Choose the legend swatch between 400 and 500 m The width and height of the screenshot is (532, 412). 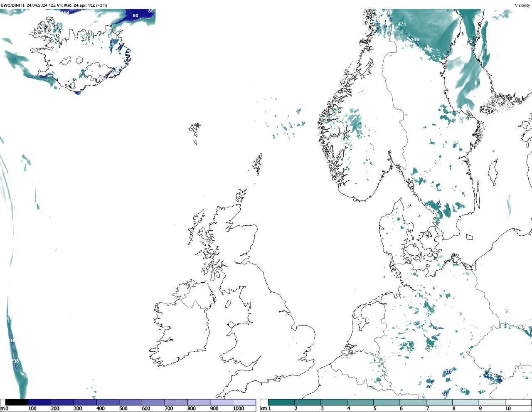108,402
